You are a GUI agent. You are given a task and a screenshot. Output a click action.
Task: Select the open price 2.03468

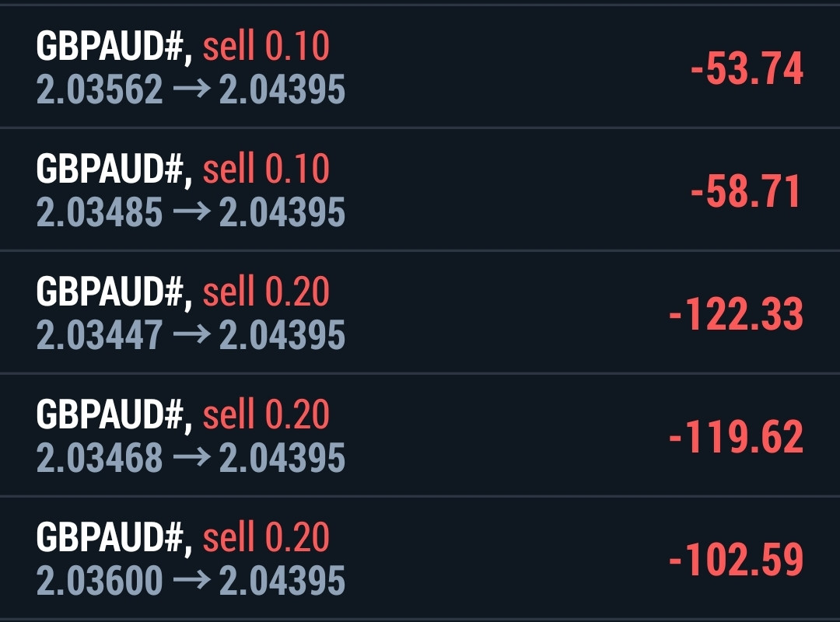100,458
